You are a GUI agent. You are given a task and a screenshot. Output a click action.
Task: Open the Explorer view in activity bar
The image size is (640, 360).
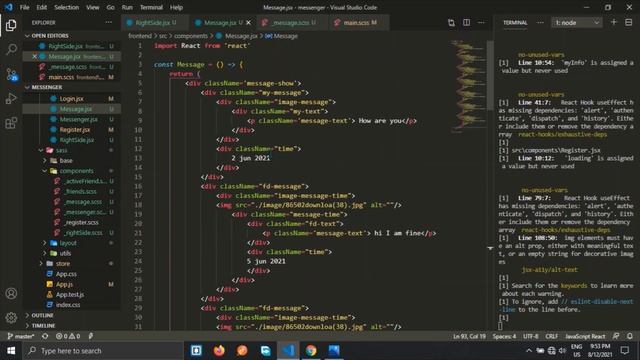[x=11, y=25]
